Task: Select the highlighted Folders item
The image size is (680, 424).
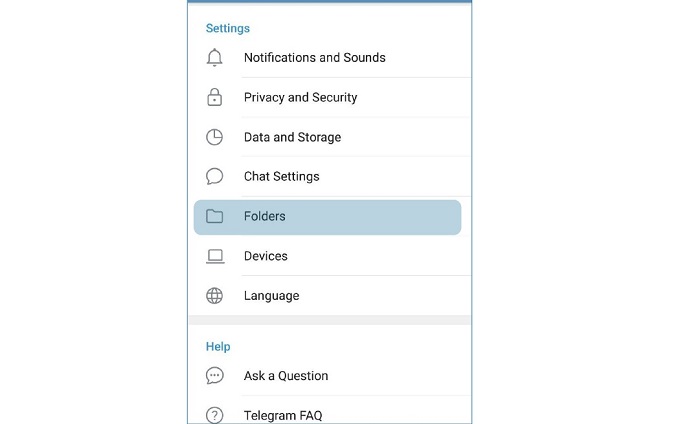Action: pyautogui.click(x=327, y=217)
